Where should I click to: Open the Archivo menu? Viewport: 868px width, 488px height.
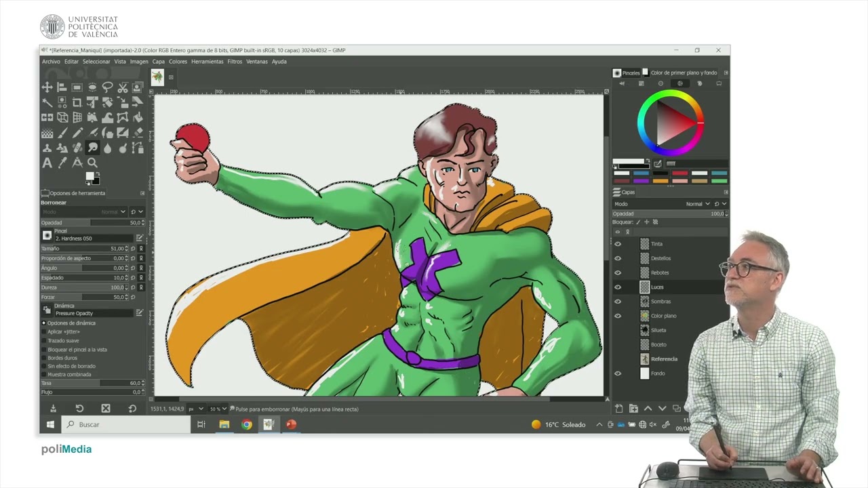tap(51, 62)
